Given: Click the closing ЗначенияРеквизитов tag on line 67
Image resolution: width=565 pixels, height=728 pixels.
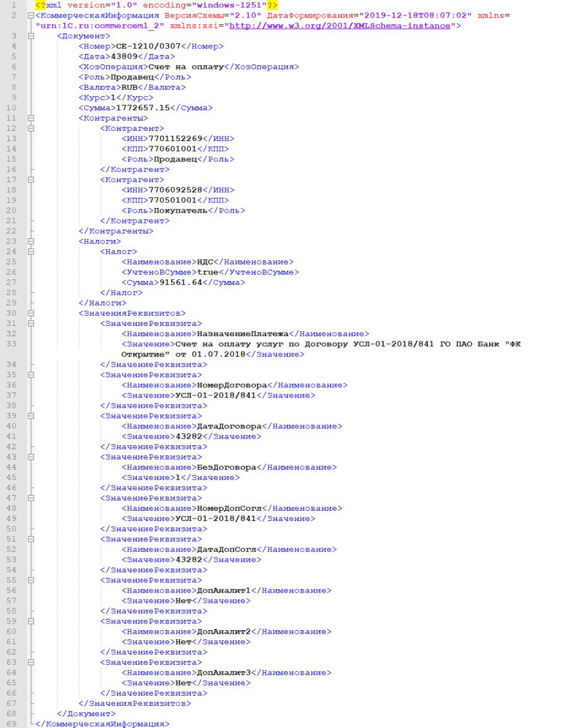Looking at the screenshot, I should coord(135,703).
